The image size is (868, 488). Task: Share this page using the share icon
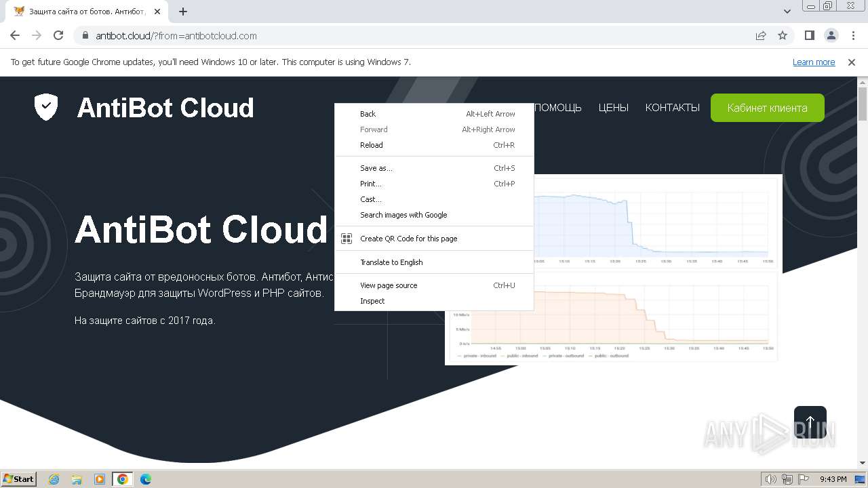[x=761, y=35]
